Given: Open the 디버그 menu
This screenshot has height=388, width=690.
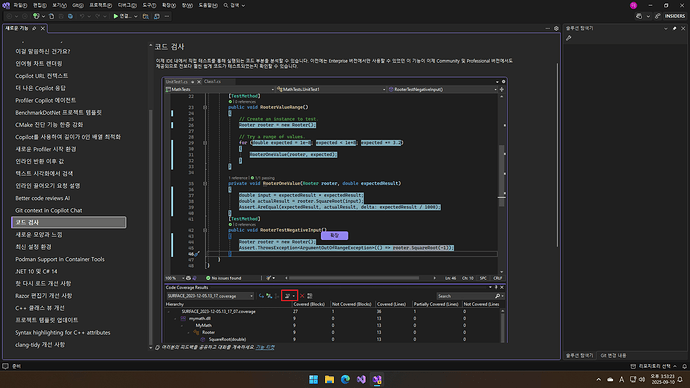Looking at the screenshot, I should click(x=127, y=5).
